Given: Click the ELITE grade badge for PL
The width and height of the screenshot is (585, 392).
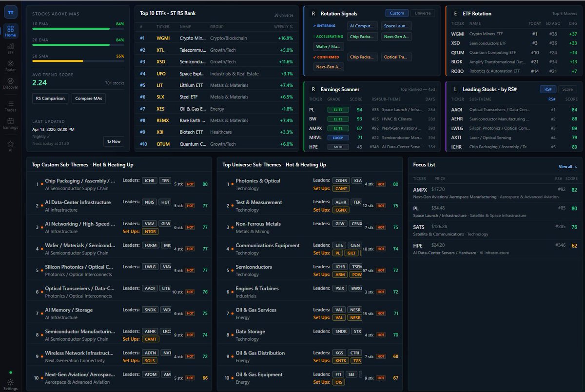Looking at the screenshot, I should tap(338, 110).
